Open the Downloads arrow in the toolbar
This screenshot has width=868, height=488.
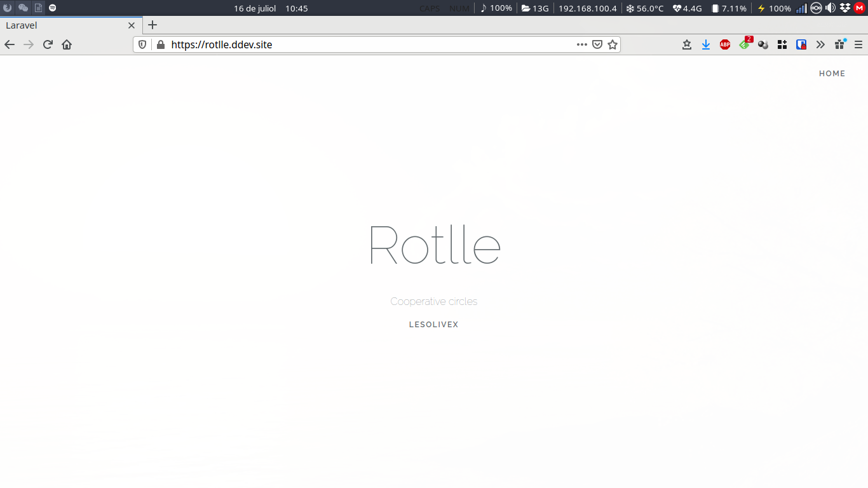point(706,44)
